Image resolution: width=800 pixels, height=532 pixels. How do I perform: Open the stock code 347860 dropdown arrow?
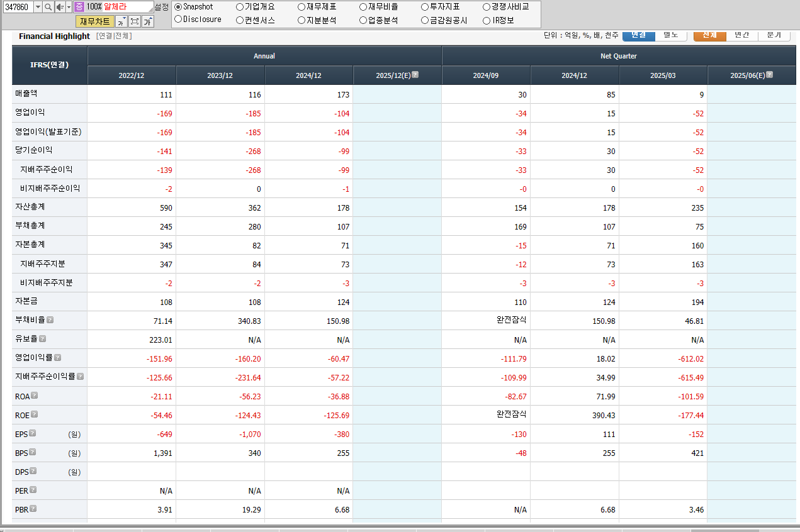tap(38, 7)
